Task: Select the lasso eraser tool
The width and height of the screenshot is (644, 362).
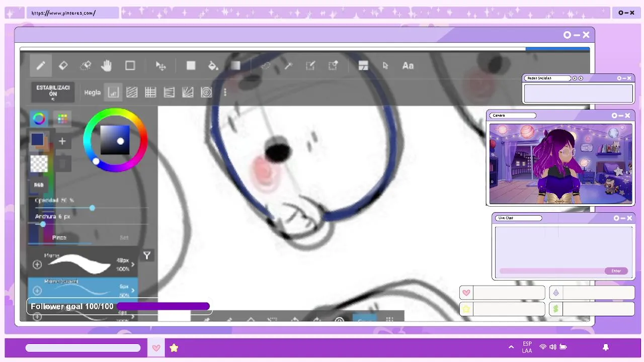Action: click(x=86, y=65)
